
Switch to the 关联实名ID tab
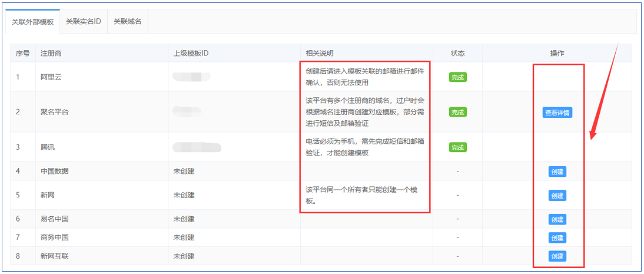83,21
